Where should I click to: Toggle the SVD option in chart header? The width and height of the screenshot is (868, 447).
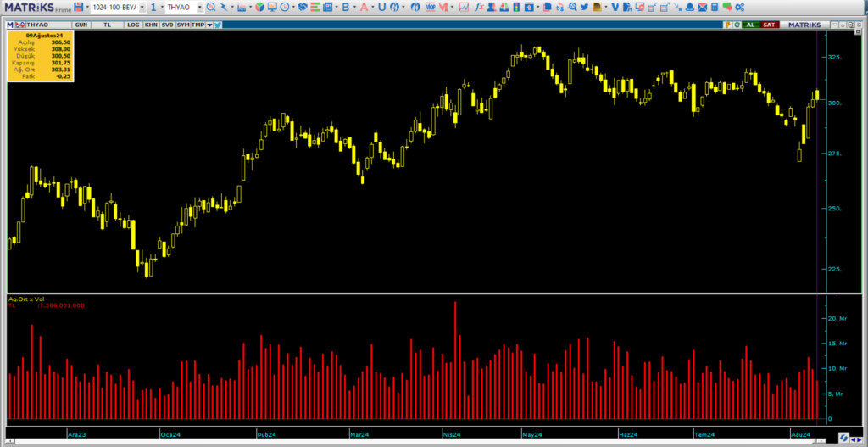point(167,25)
